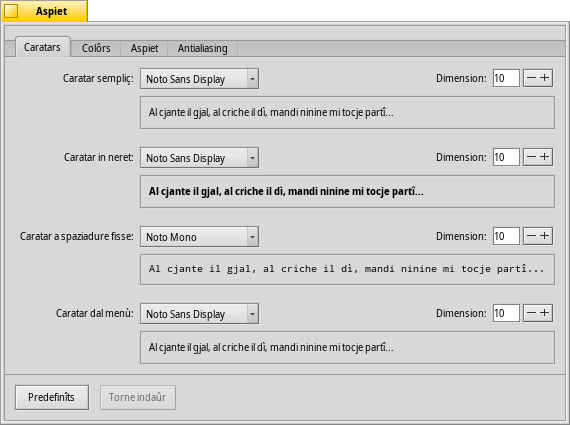
Task: Decrease Caratar dal menù size with minus
Action: coord(531,313)
